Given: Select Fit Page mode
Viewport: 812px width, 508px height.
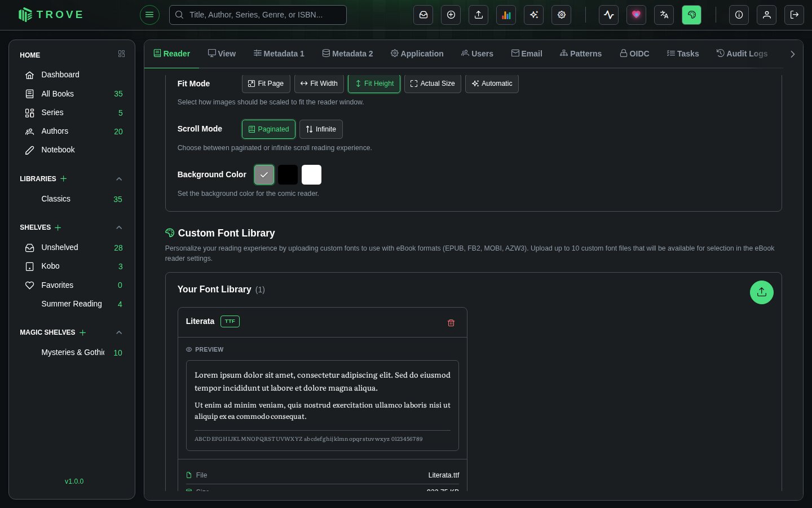Looking at the screenshot, I should point(266,84).
